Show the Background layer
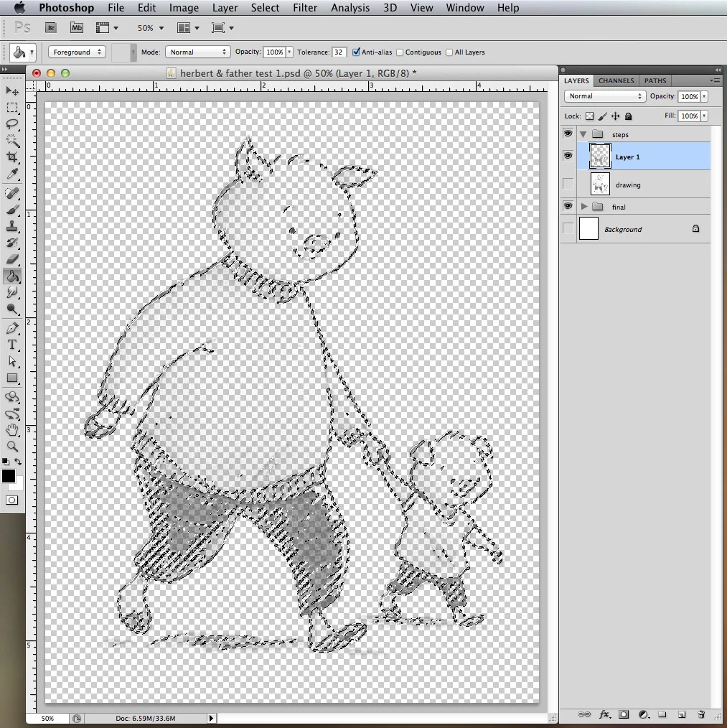727x728 pixels. pyautogui.click(x=568, y=228)
